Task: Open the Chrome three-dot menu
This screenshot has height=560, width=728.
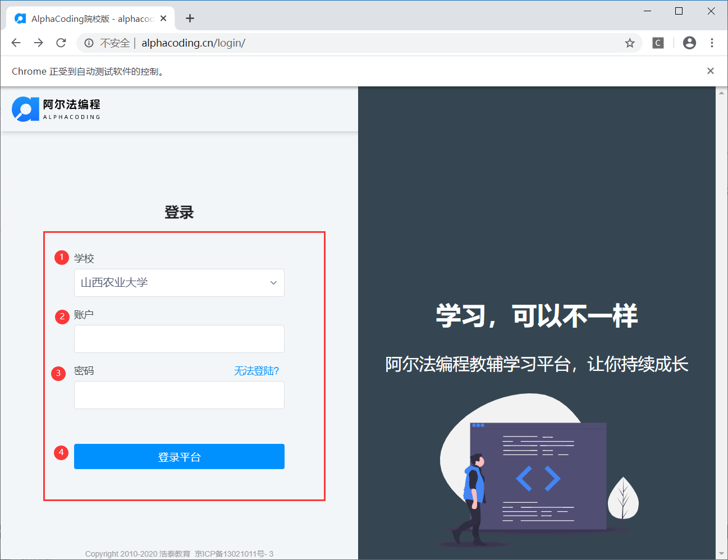Action: tap(712, 43)
